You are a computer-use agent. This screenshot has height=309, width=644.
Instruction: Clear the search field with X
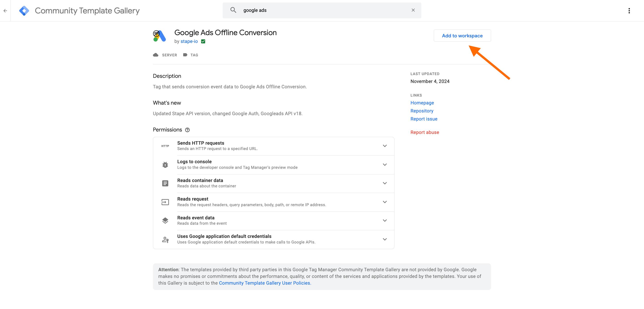(x=413, y=10)
